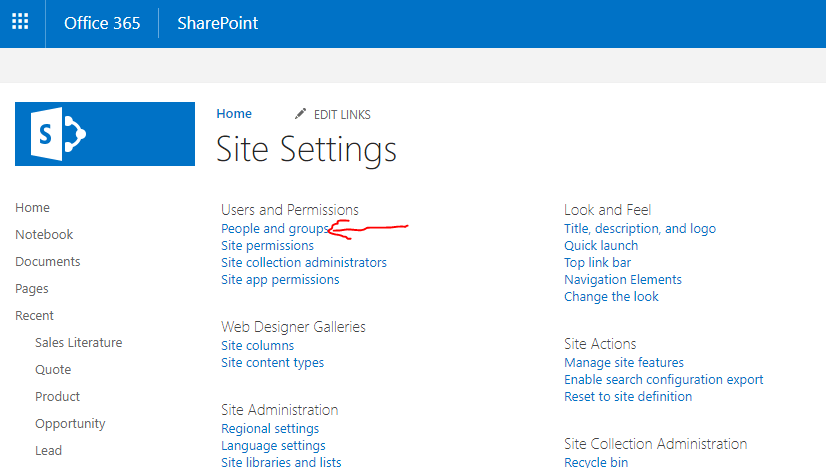This screenshot has width=826, height=468.
Task: Open Site columns gallery
Action: (258, 346)
